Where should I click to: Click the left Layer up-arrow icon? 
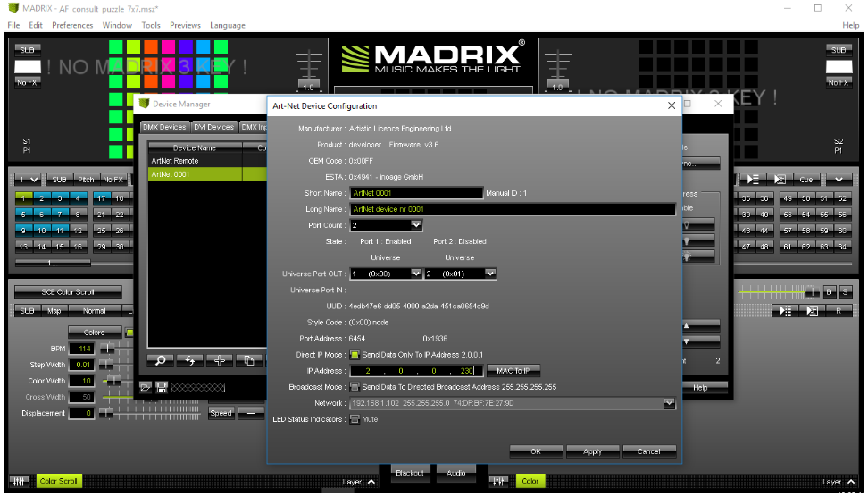[x=371, y=482]
